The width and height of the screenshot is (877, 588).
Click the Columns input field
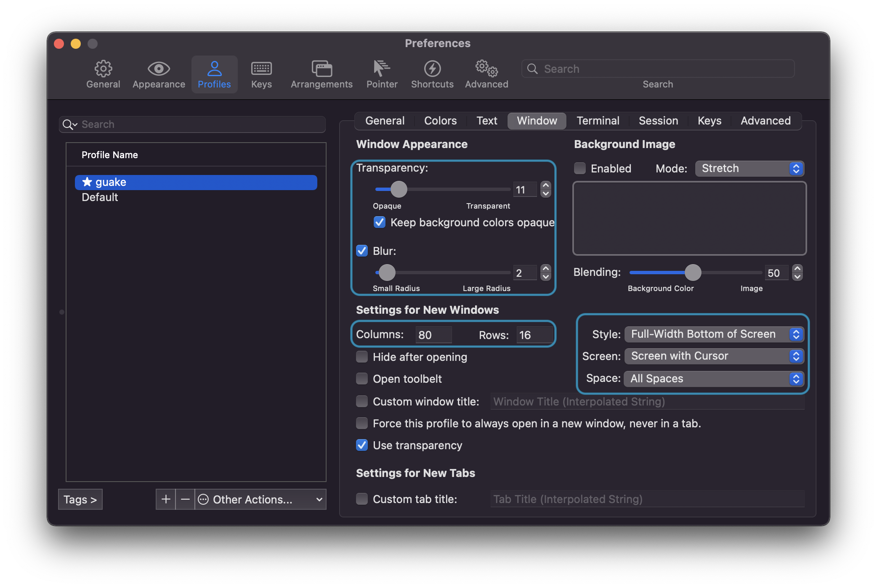433,335
